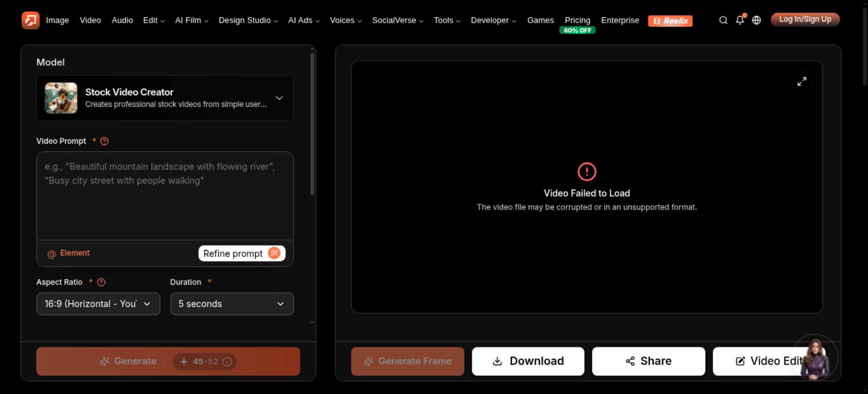Open the Games menu item
Viewport: 868px width, 394px height.
click(x=540, y=20)
